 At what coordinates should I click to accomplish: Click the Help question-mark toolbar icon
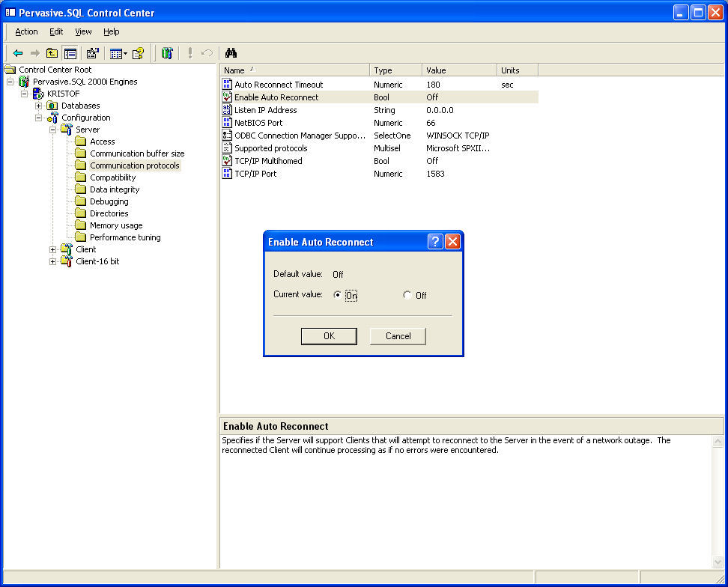click(x=139, y=53)
